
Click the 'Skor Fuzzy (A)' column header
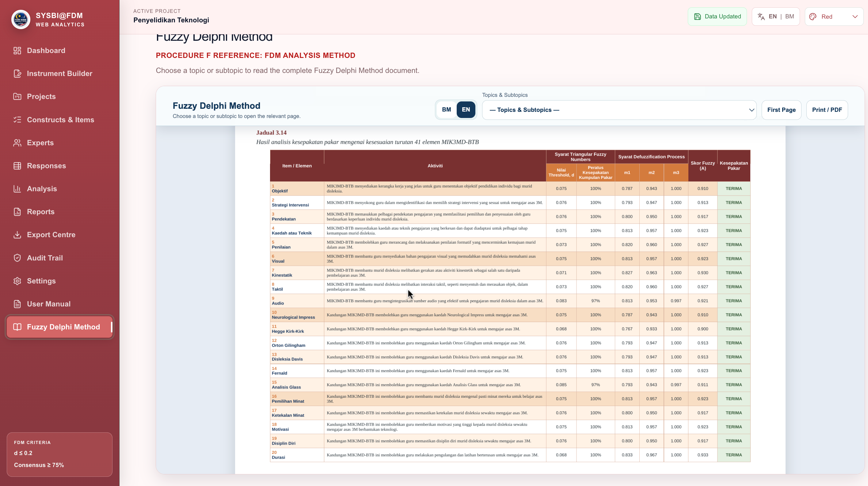coord(702,166)
